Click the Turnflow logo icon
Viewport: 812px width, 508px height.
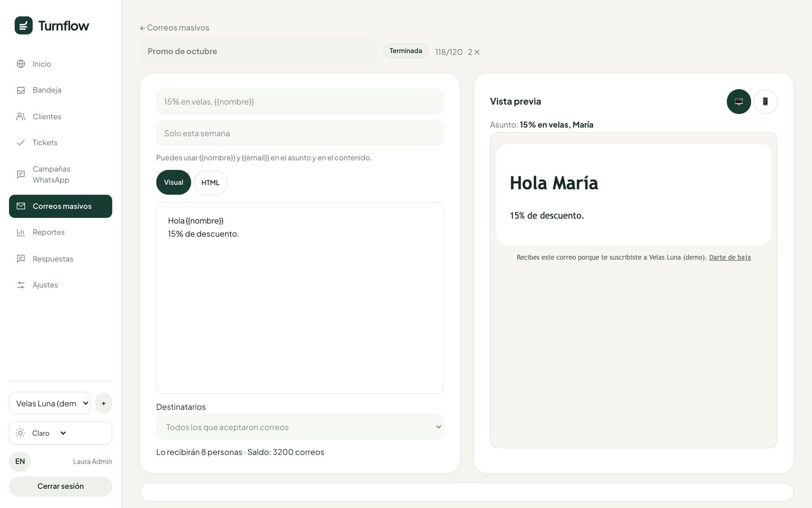pos(23,26)
